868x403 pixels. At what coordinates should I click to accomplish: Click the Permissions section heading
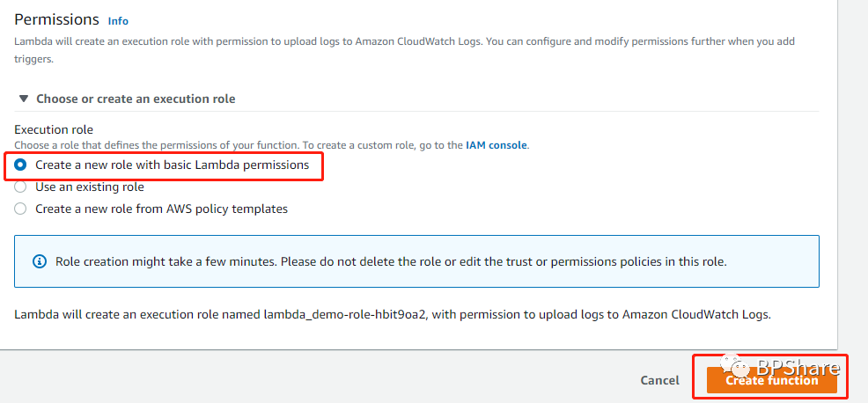[56, 19]
